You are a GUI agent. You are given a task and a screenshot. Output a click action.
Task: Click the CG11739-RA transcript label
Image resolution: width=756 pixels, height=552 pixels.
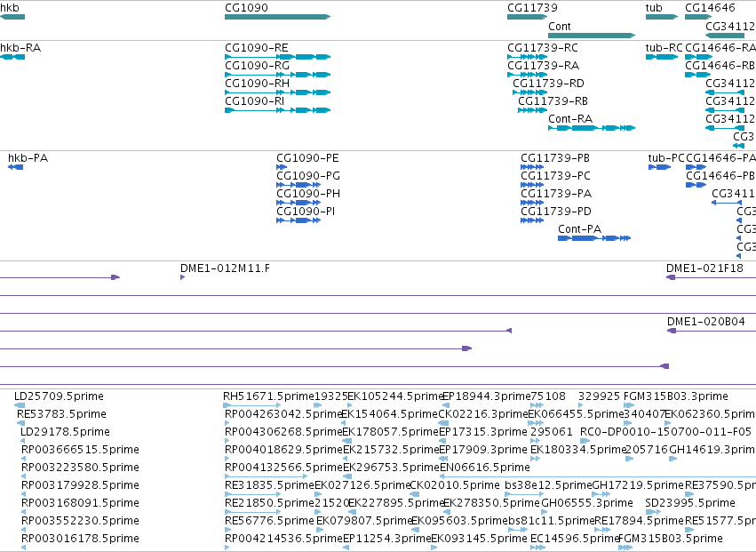pyautogui.click(x=543, y=66)
